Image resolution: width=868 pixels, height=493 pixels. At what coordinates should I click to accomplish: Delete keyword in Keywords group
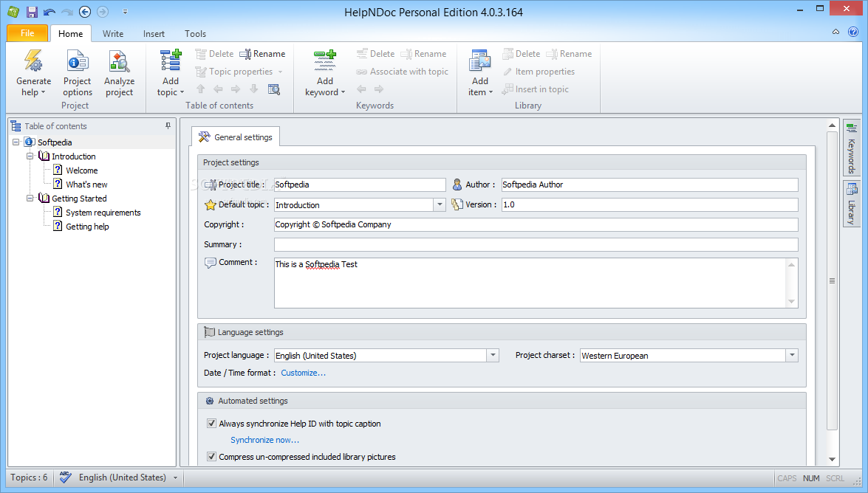(375, 54)
